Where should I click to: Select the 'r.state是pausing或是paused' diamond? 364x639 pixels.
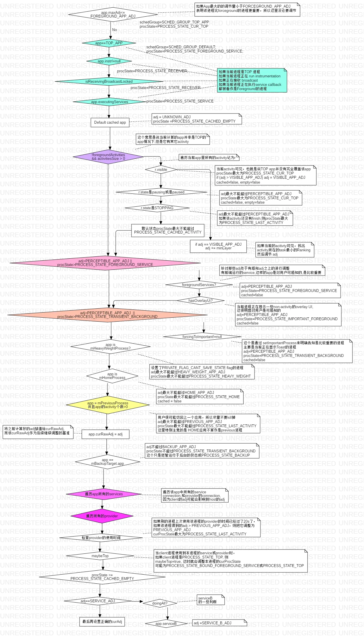[161, 192]
